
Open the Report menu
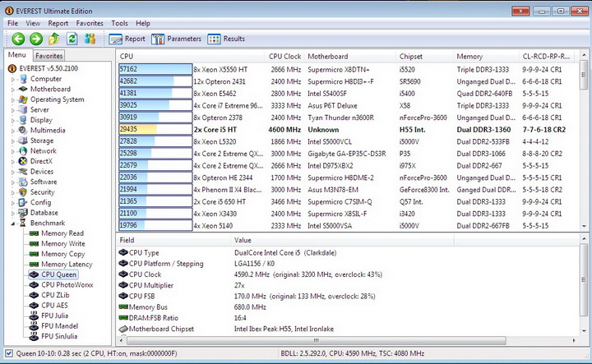click(x=58, y=23)
